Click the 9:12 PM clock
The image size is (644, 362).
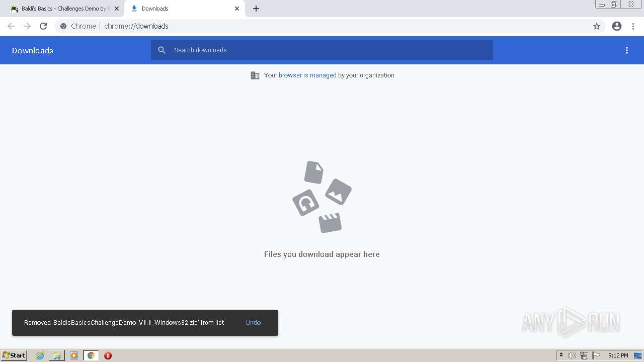[618, 355]
